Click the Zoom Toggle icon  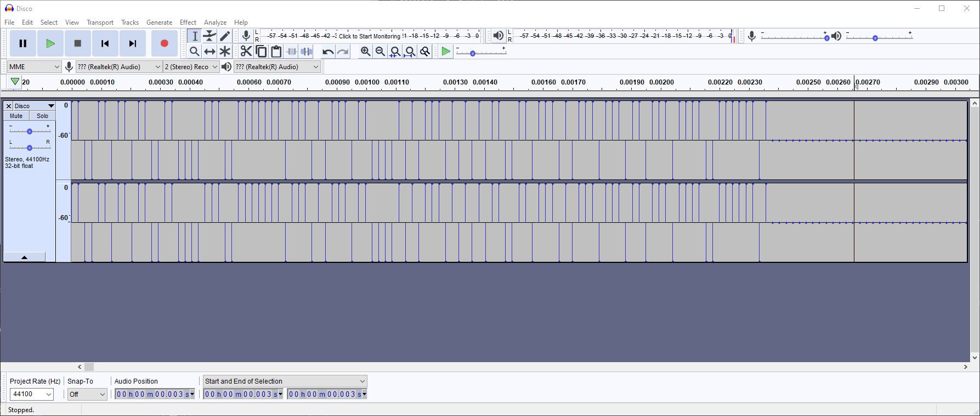425,52
